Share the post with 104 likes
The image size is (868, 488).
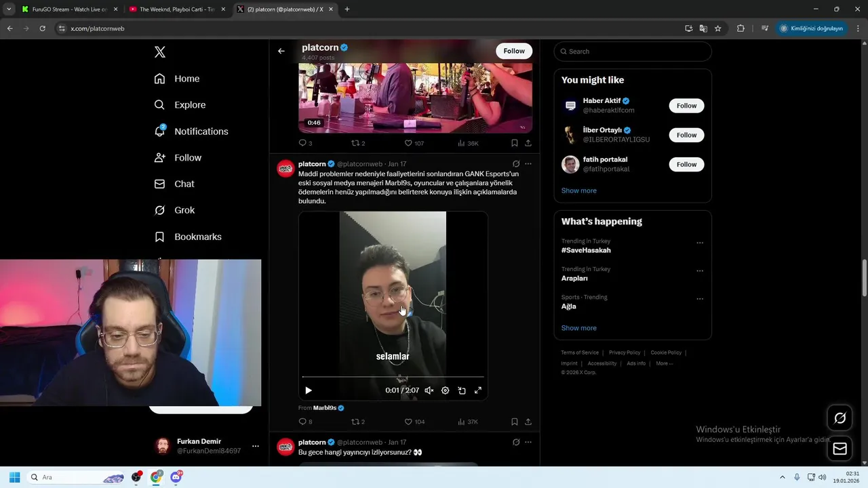point(528,422)
